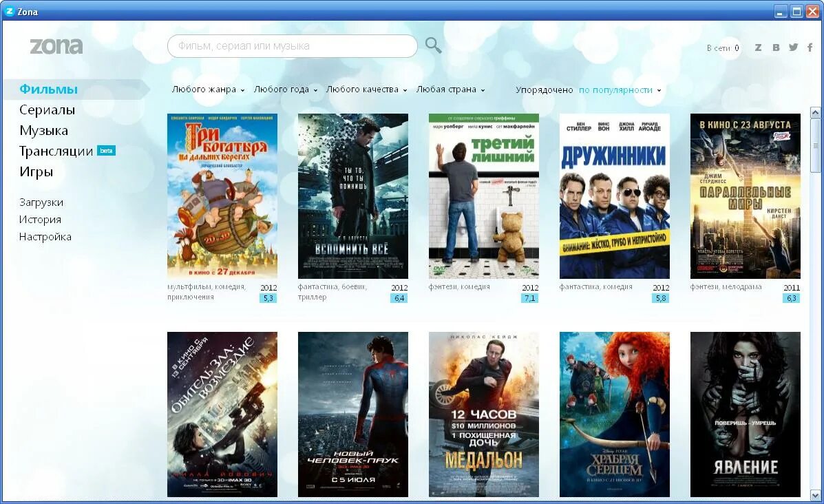This screenshot has width=824, height=504.
Task: Open the Игры section
Action: pos(36,172)
